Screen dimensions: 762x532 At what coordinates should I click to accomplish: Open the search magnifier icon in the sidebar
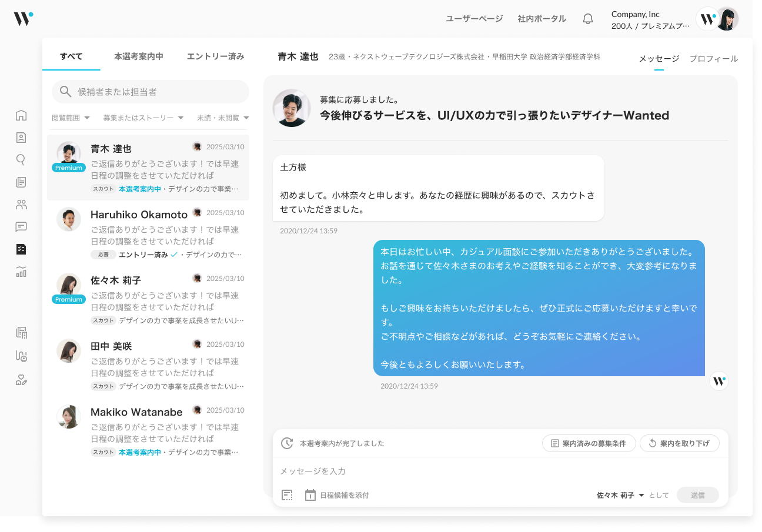(21, 159)
